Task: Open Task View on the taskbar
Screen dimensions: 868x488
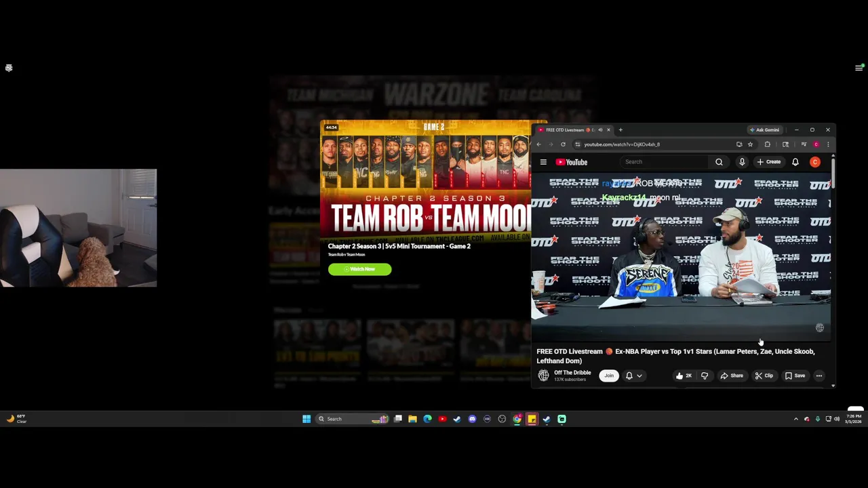Action: click(x=398, y=419)
